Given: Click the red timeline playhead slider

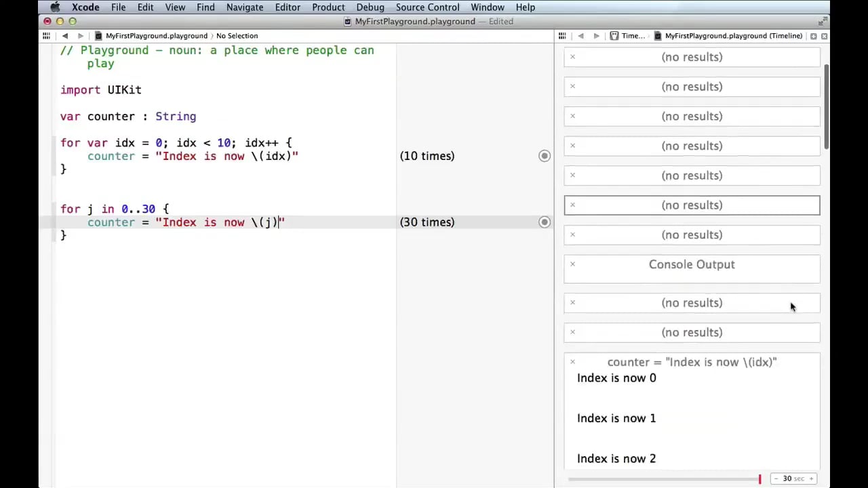Looking at the screenshot, I should pyautogui.click(x=759, y=479).
